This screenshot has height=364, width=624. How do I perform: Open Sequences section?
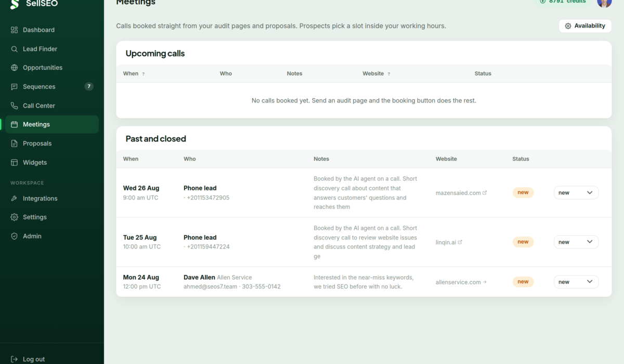pyautogui.click(x=52, y=87)
